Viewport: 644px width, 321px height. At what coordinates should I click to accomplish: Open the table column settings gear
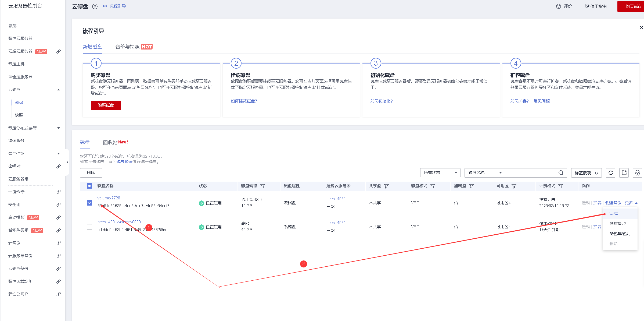coord(637,173)
